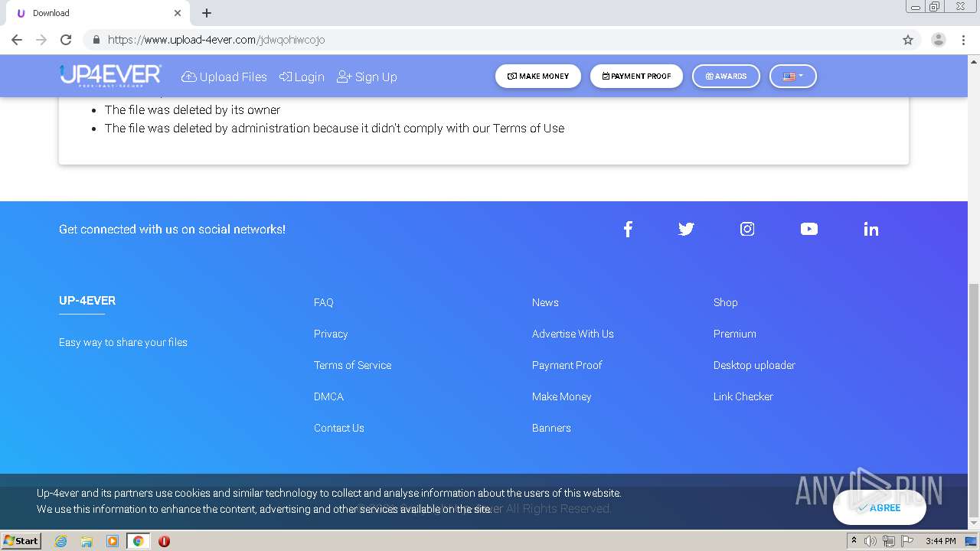
Task: Select the Download browser tab
Action: point(98,13)
